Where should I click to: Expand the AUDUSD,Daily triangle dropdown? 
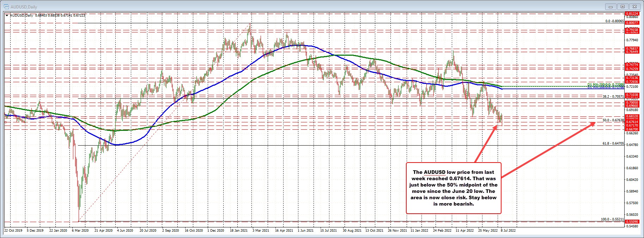pyautogui.click(x=7, y=16)
